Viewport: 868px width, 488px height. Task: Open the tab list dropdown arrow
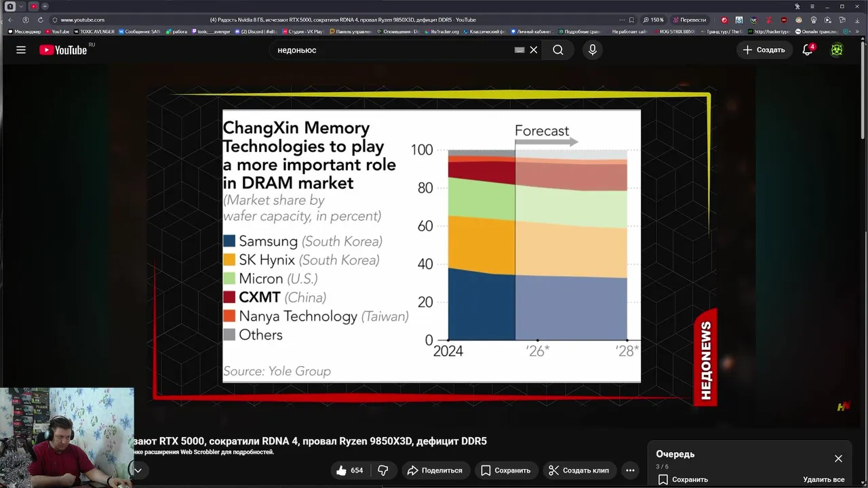(x=21, y=6)
